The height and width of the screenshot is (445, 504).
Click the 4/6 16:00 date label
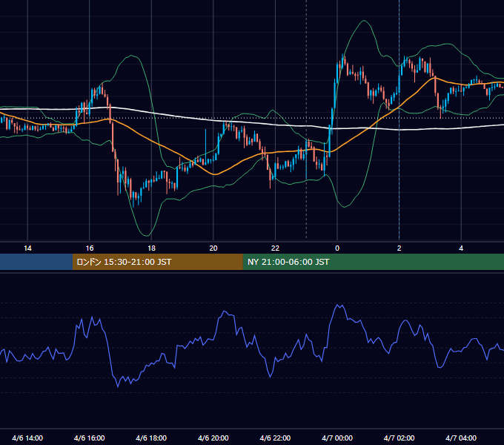click(x=90, y=438)
